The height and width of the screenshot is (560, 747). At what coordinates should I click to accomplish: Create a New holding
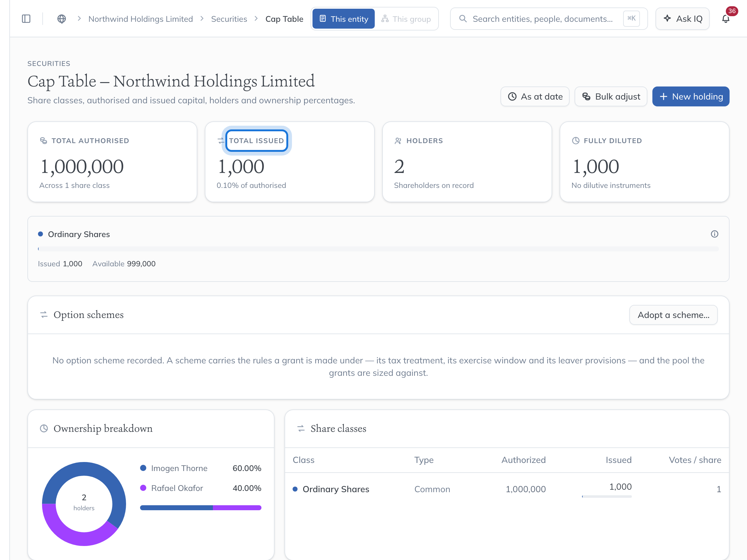(x=691, y=96)
